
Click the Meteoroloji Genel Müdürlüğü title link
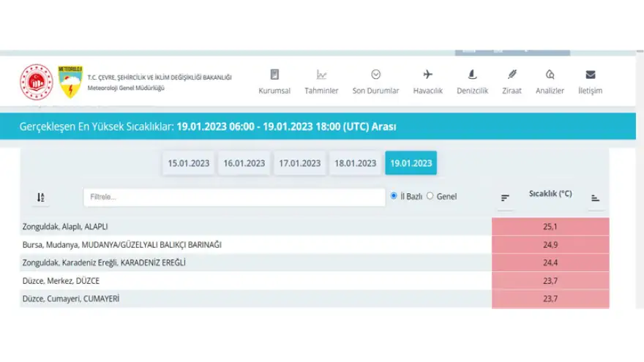(126, 88)
